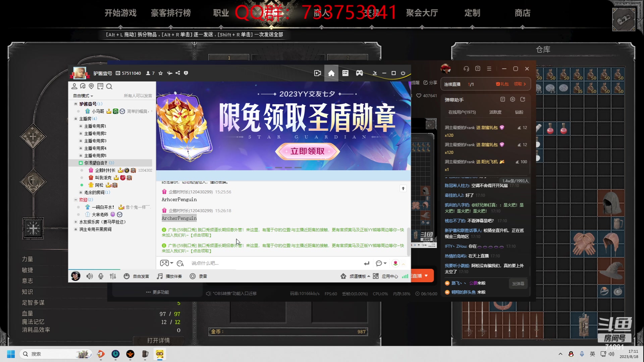Switch to 活跃度 tab in danmaku assistant
The height and width of the screenshot is (362, 644).
click(495, 112)
